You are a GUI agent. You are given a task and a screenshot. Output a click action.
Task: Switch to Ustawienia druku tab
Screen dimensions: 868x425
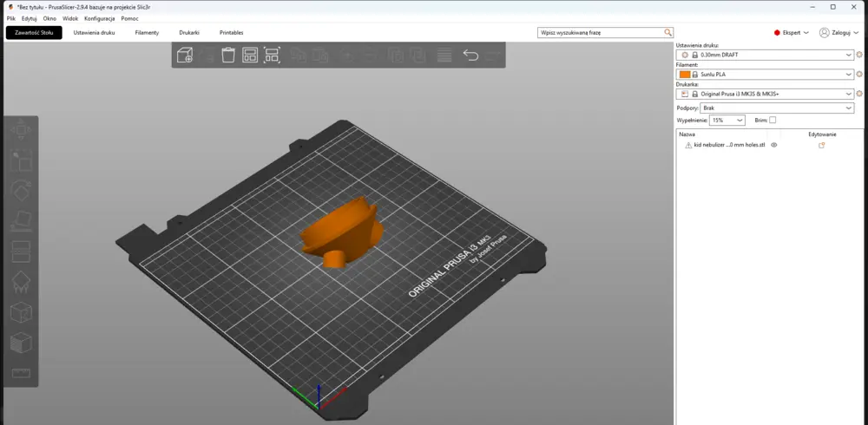(94, 33)
